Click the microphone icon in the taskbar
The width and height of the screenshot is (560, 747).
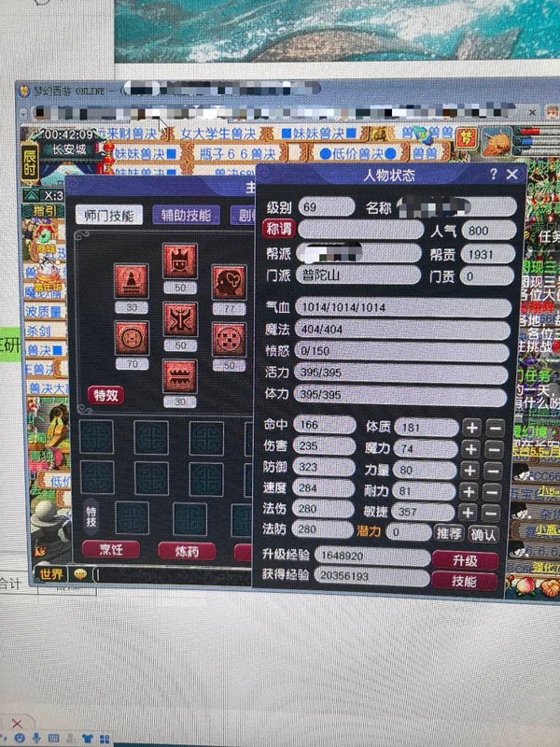36,738
